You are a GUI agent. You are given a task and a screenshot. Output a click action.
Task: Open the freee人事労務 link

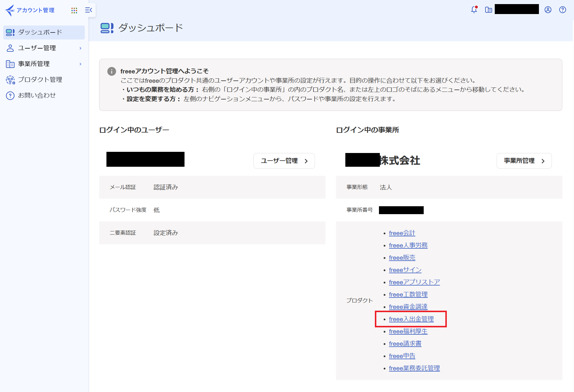coord(408,245)
